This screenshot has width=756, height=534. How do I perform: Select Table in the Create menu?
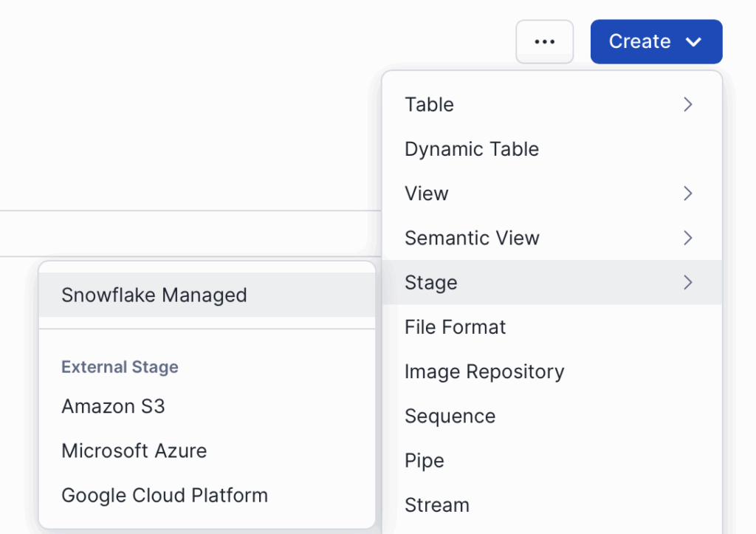430,105
